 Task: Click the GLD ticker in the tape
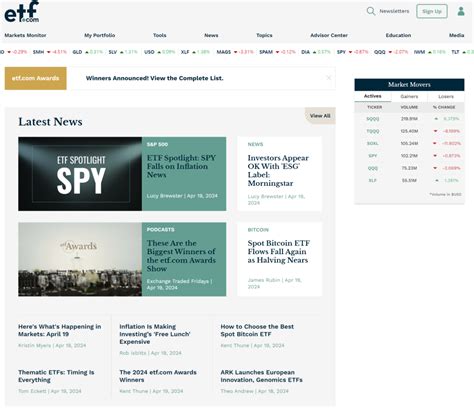coord(77,52)
